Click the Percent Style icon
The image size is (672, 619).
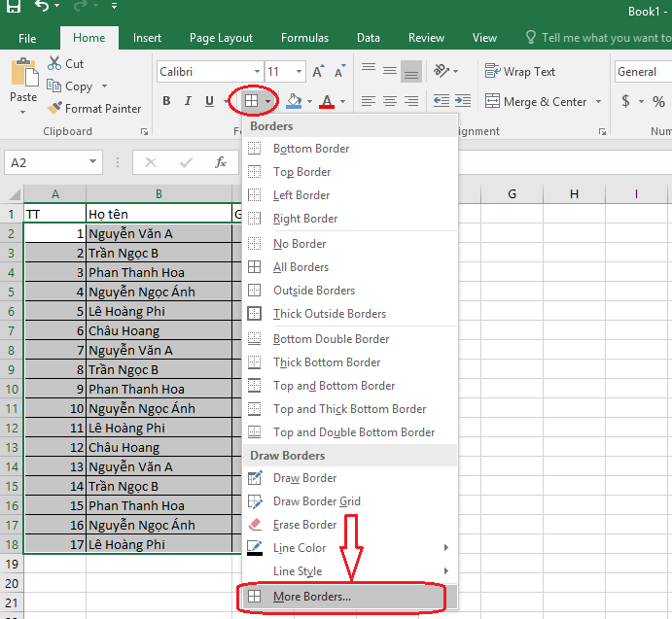pyautogui.click(x=658, y=101)
